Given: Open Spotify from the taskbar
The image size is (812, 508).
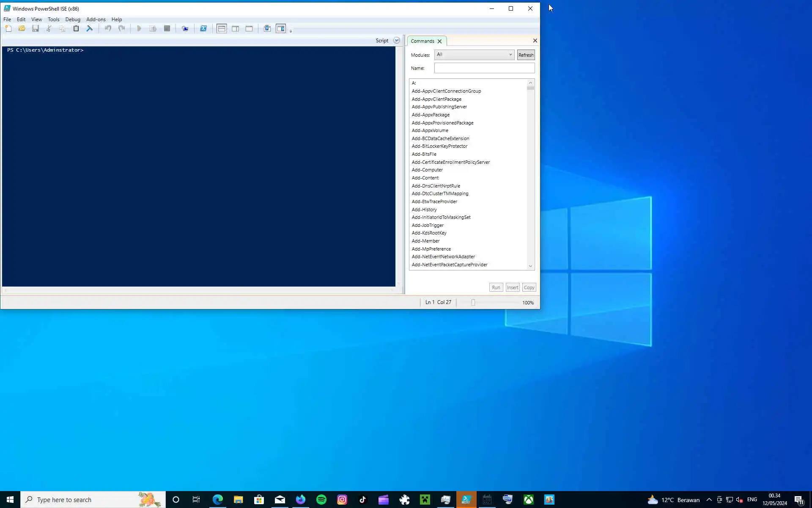Looking at the screenshot, I should 321,500.
